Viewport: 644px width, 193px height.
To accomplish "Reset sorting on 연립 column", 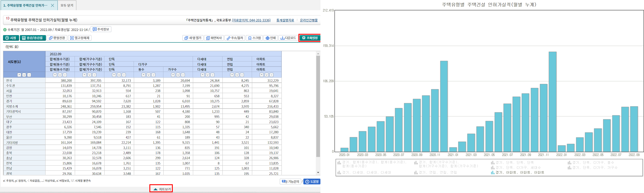I will [242, 75].
